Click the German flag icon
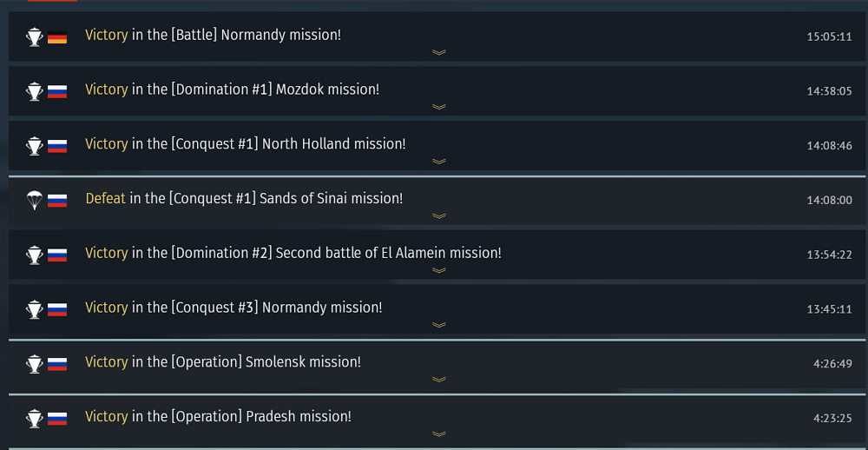The image size is (868, 450). pos(57,37)
